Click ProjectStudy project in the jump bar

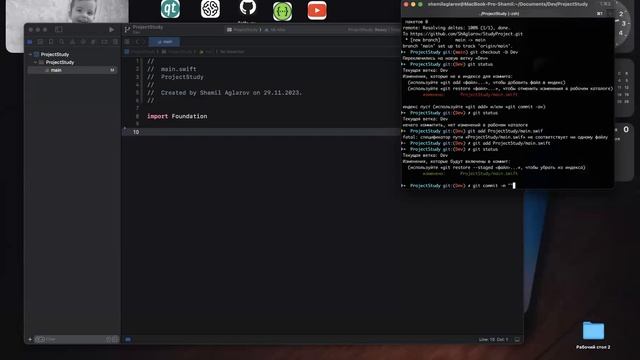click(141, 52)
